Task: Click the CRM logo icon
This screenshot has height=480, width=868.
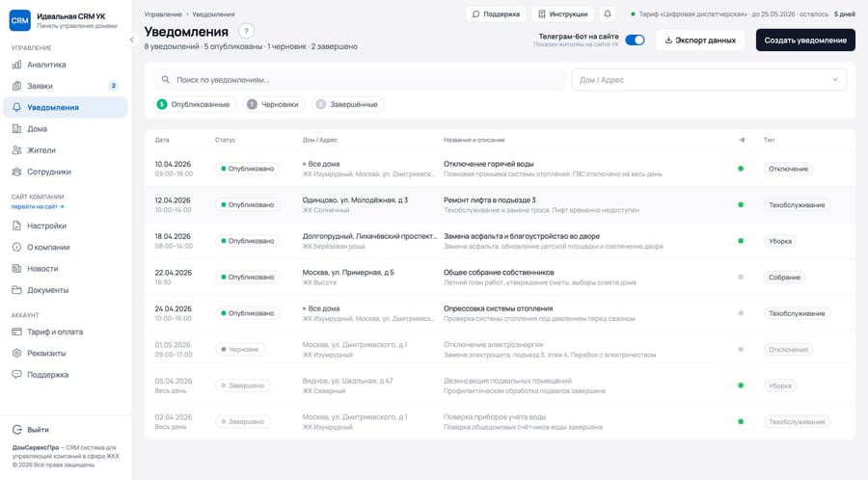Action: coord(20,20)
